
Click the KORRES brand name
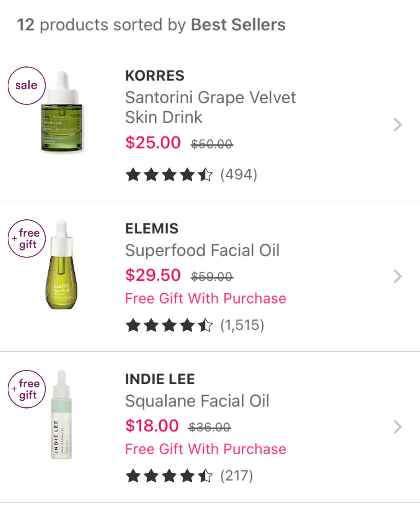click(155, 76)
